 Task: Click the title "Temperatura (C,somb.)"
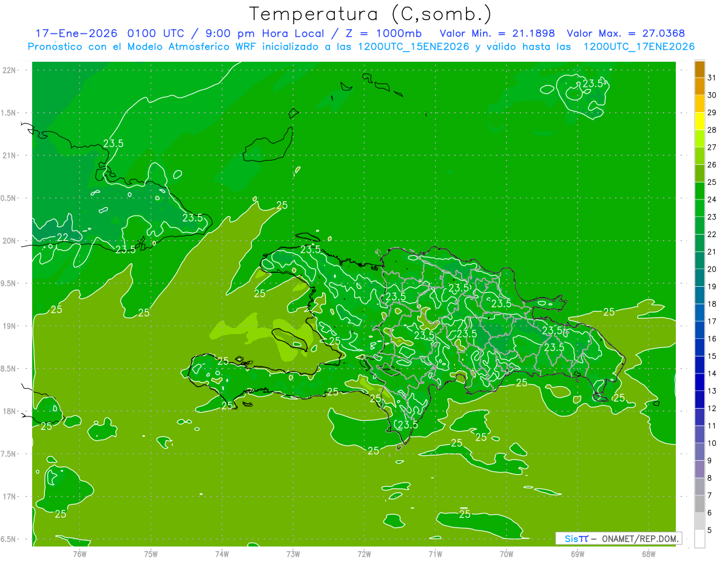pyautogui.click(x=370, y=14)
